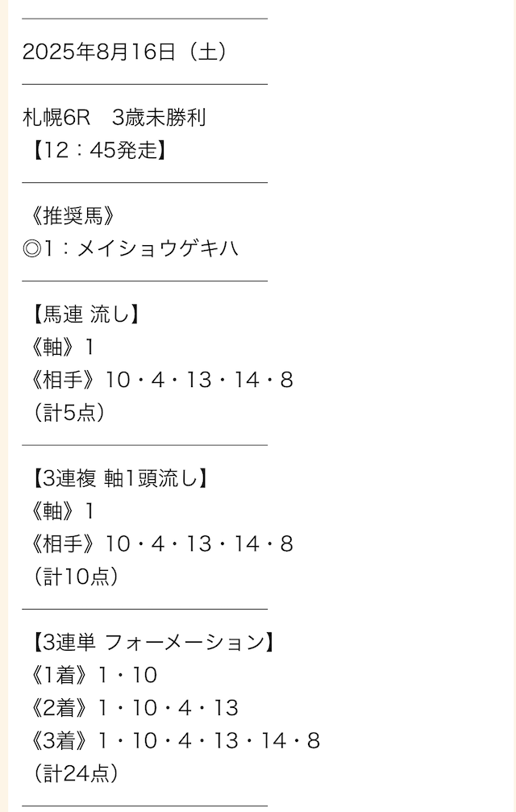This screenshot has height=812, width=516.
Task: Click the 3歳未勝利 race class text
Action: pos(159,118)
